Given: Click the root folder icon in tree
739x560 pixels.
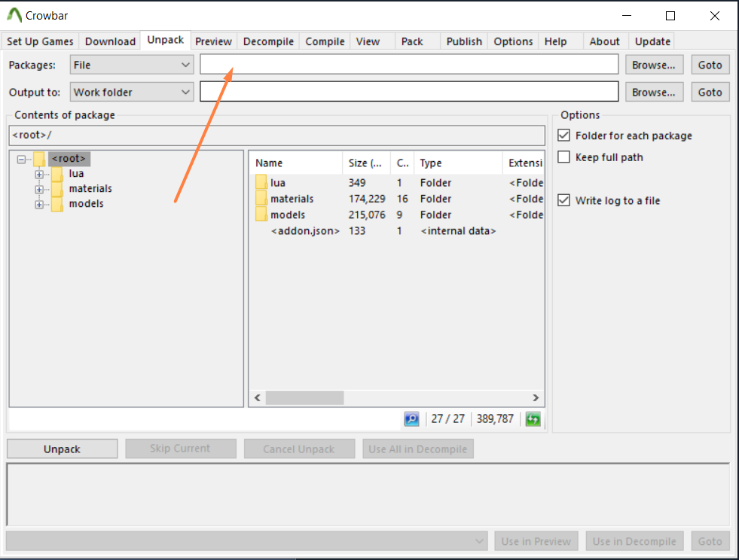Looking at the screenshot, I should pyautogui.click(x=39, y=159).
